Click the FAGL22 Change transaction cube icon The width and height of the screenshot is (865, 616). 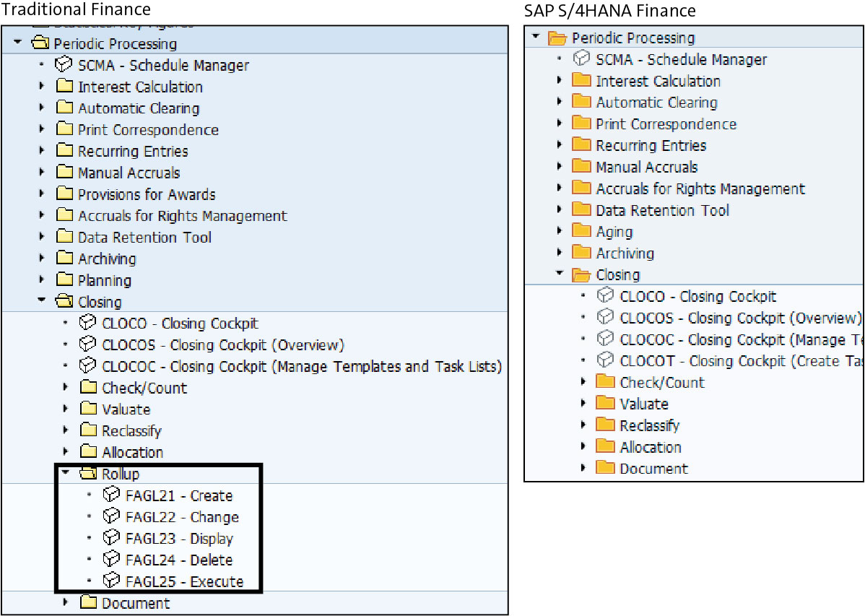tap(111, 516)
